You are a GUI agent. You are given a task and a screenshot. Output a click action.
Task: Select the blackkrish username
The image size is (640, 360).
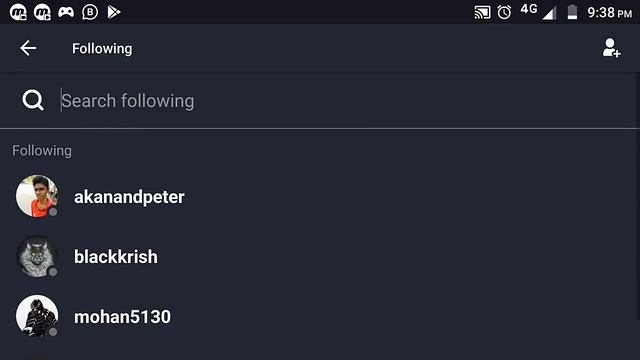(116, 257)
